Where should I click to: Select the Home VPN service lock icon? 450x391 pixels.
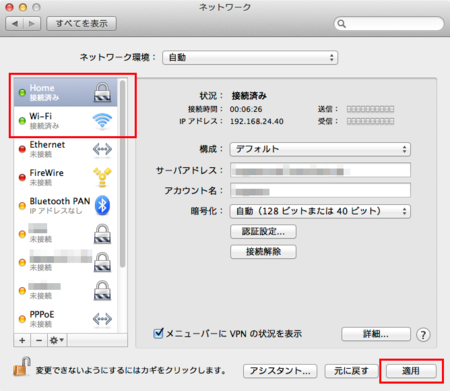pyautogui.click(x=102, y=92)
